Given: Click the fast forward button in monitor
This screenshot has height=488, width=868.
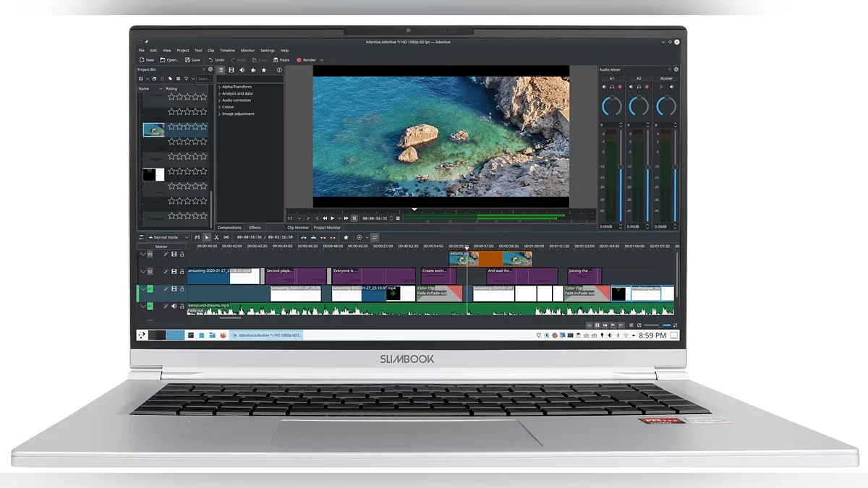Looking at the screenshot, I should [346, 218].
